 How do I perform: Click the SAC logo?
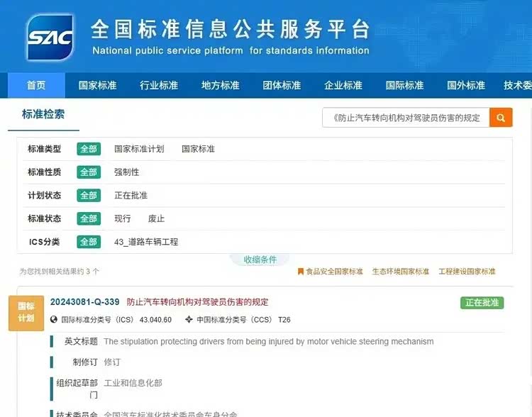click(50, 38)
